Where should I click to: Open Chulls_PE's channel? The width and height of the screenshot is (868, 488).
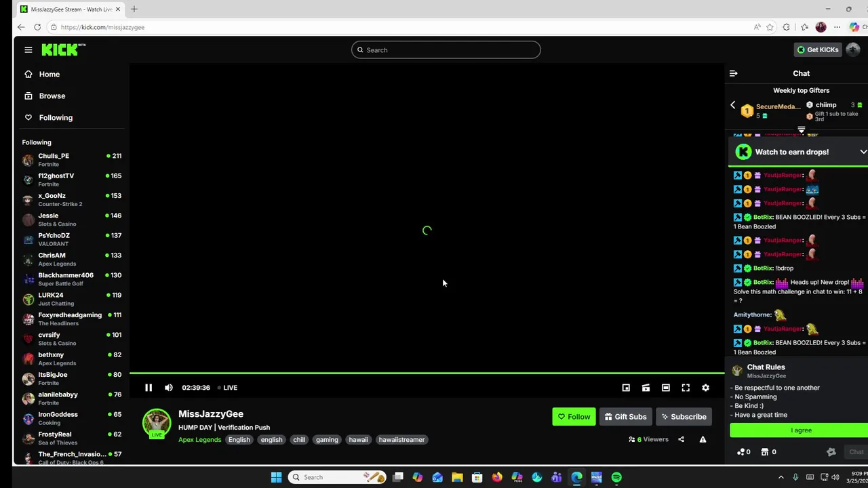click(x=71, y=159)
